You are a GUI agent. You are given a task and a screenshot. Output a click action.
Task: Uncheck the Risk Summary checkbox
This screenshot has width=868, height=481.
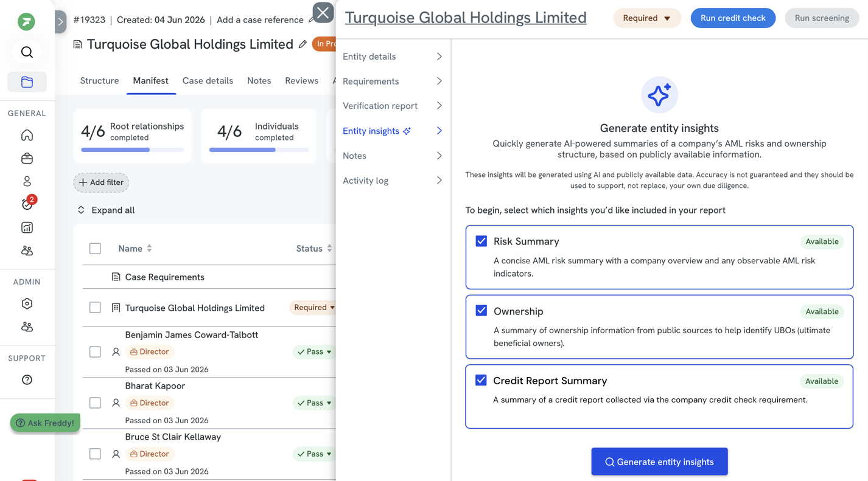click(481, 241)
